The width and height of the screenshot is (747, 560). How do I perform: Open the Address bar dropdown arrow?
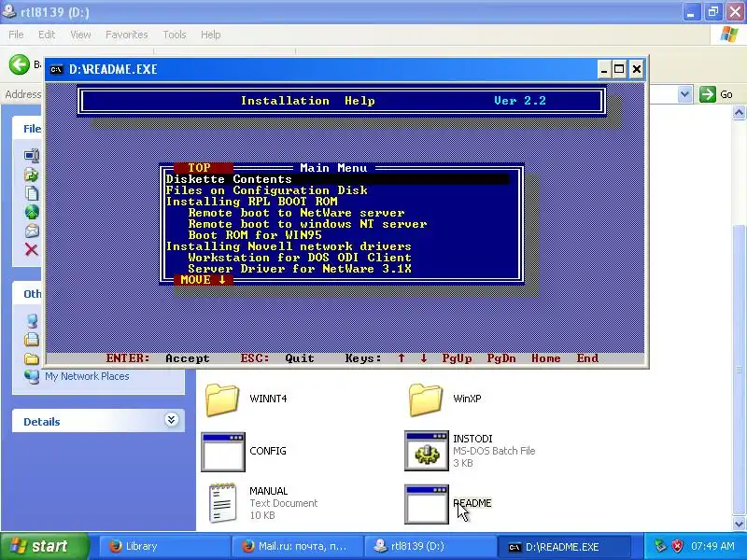685,94
